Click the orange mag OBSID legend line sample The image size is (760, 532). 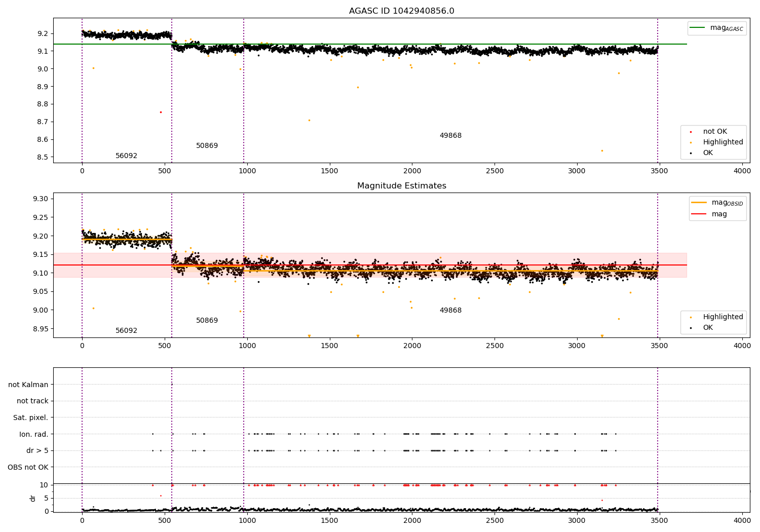click(x=699, y=203)
